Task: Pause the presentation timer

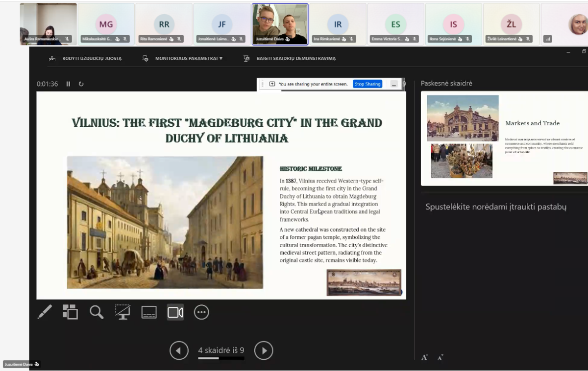Action: [68, 84]
